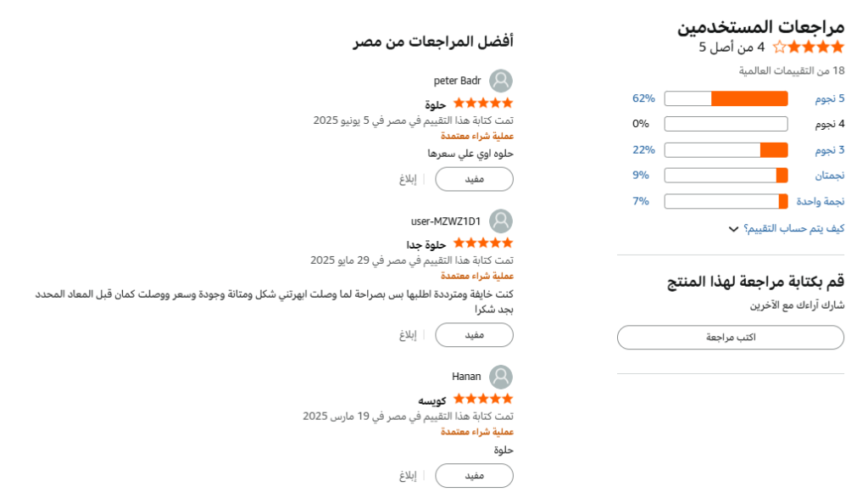The height and width of the screenshot is (498, 868).
Task: Mark user-MZWZ1D1's review as مفيد
Action: (x=474, y=334)
